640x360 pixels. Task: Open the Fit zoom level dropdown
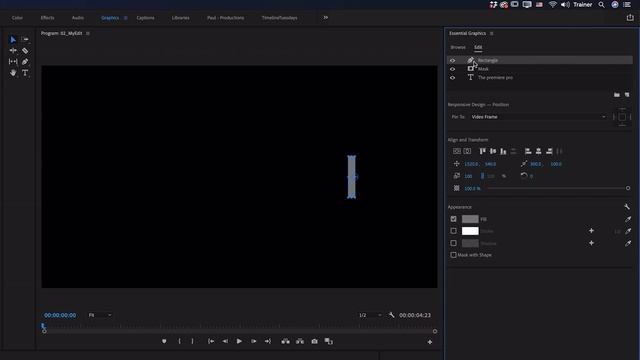point(100,315)
